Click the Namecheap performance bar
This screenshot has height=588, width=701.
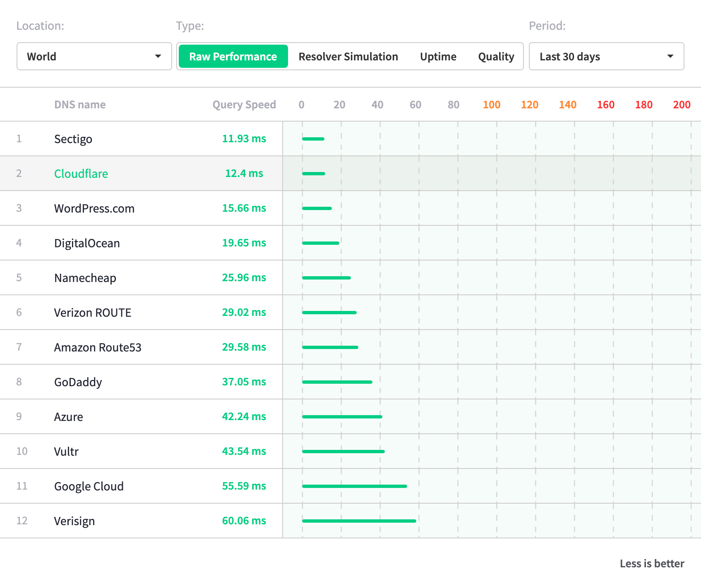click(326, 278)
